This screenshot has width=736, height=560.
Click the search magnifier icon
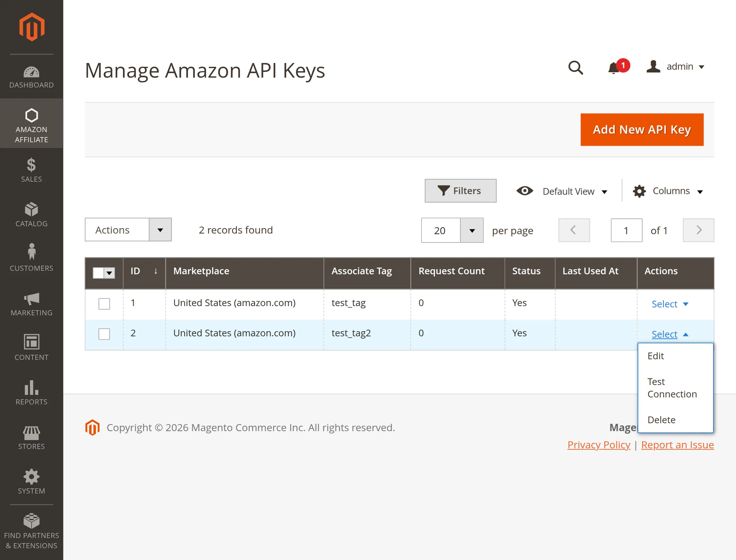click(576, 67)
